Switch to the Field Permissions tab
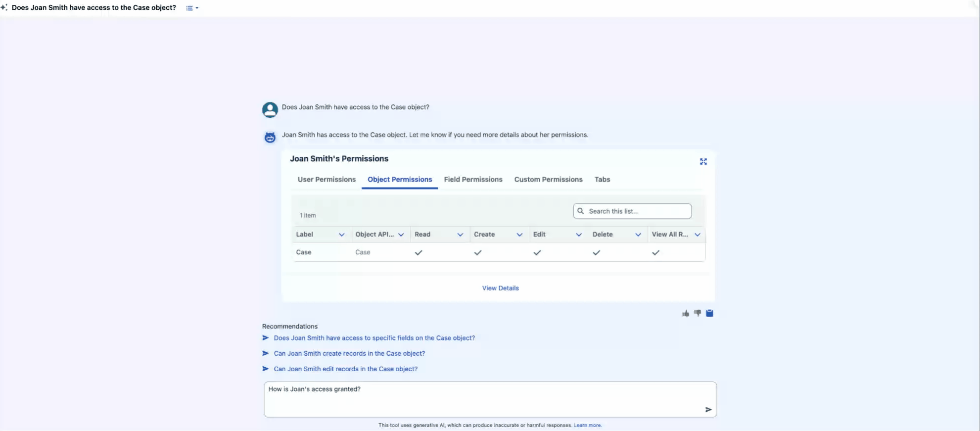The width and height of the screenshot is (980, 431). 473,180
